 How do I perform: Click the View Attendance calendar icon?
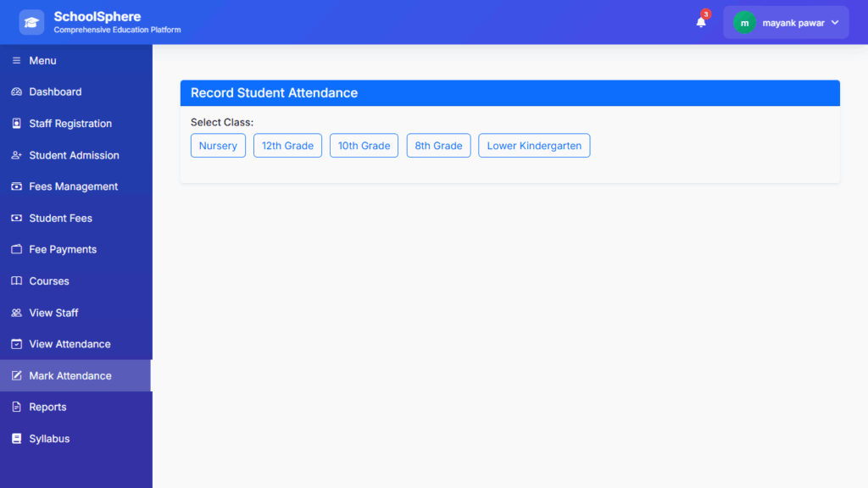16,344
